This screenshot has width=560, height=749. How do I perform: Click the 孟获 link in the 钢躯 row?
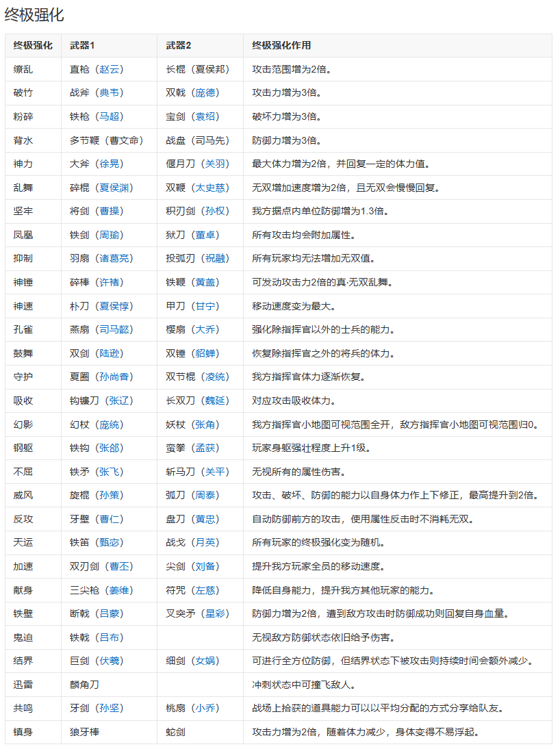[205, 448]
